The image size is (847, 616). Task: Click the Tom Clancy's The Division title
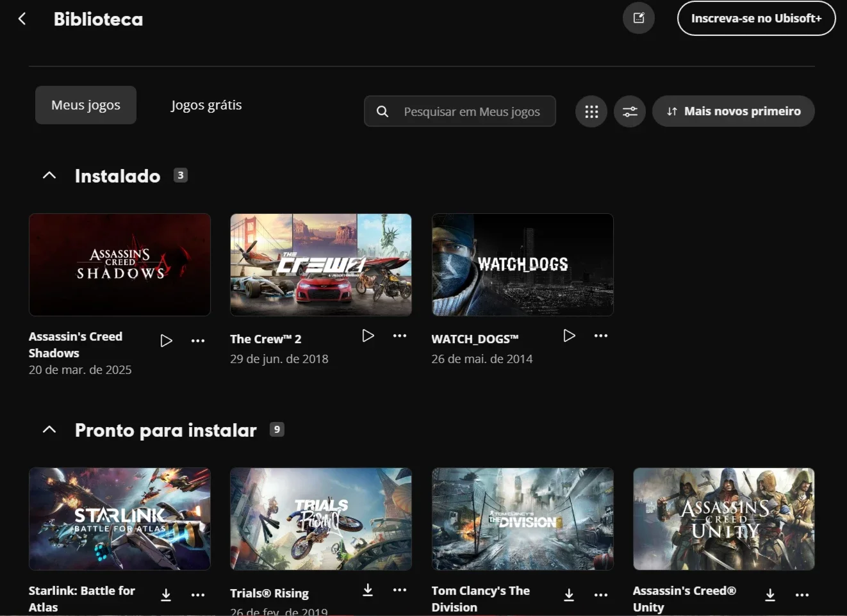481,599
